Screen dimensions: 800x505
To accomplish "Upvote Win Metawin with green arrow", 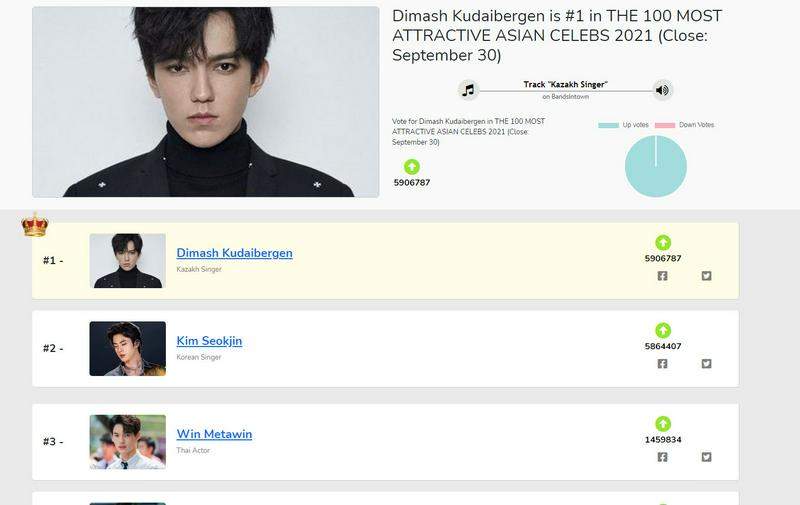I will 663,424.
